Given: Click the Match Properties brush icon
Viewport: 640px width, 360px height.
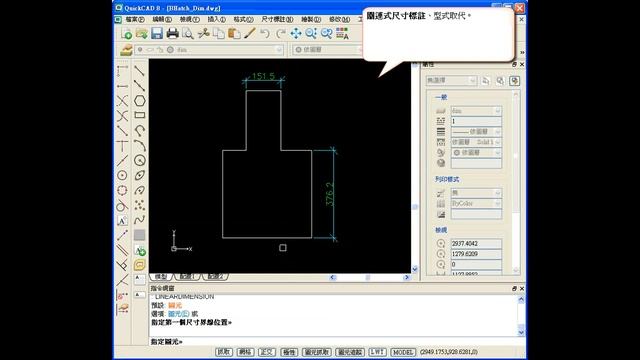Looking at the screenshot, I should 249,33.
